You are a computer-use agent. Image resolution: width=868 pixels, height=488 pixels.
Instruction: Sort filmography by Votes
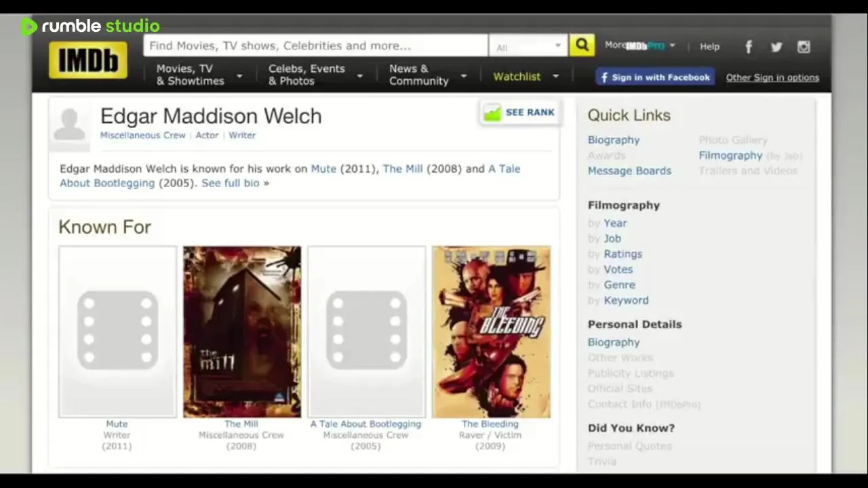618,270
